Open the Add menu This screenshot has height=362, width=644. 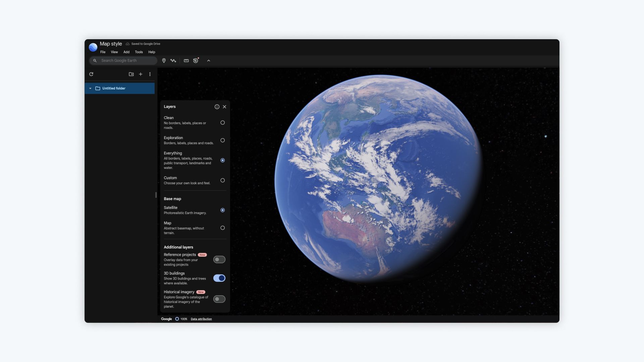(126, 52)
